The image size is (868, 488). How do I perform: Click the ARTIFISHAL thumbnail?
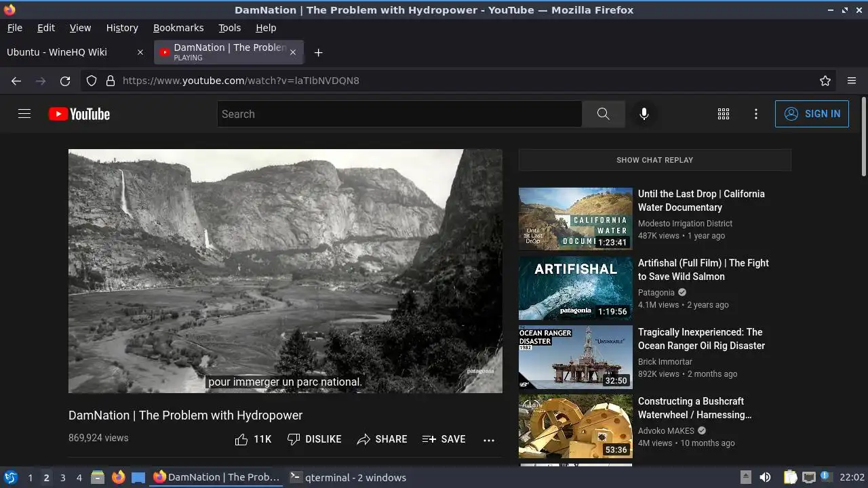pyautogui.click(x=576, y=289)
